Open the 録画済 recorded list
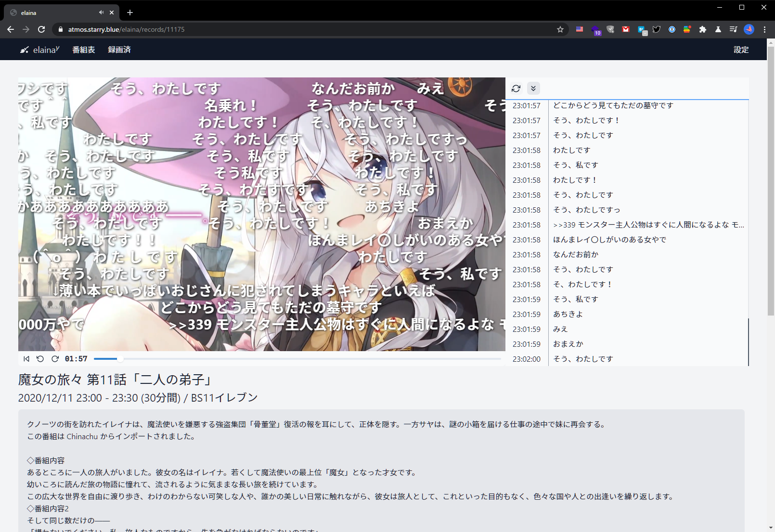The image size is (775, 532). tap(119, 50)
